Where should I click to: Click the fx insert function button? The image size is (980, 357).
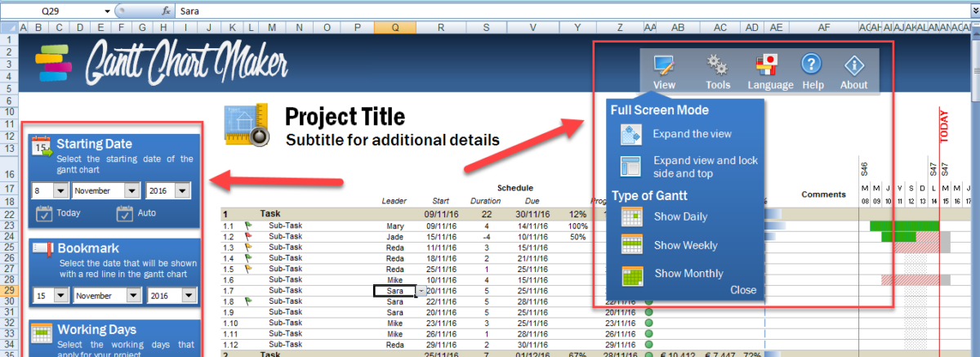166,11
